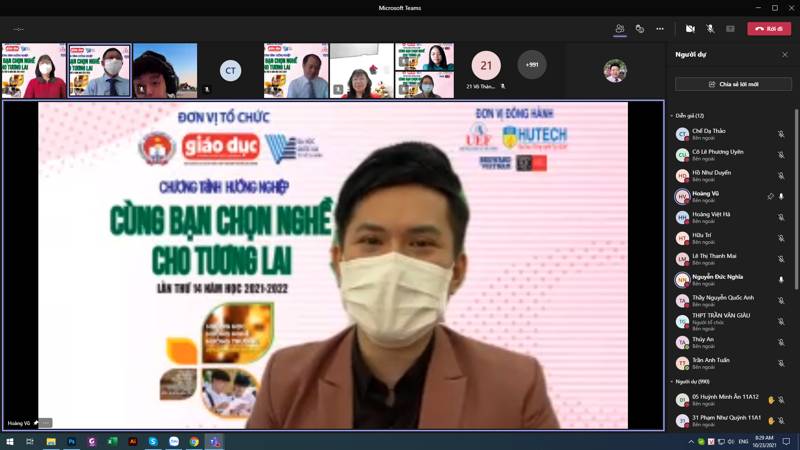Click the +991 overflow participants bubble
Viewport: 800px width, 450px height.
click(532, 65)
